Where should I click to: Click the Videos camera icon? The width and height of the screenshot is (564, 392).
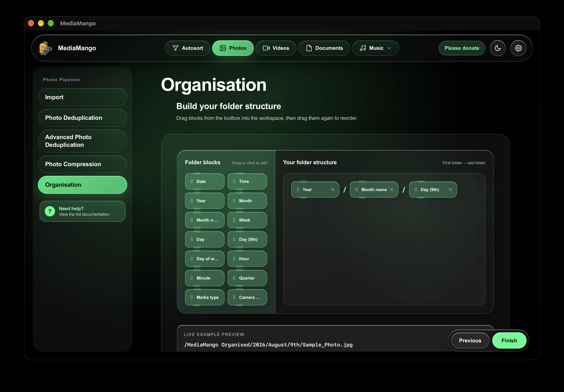click(x=266, y=48)
